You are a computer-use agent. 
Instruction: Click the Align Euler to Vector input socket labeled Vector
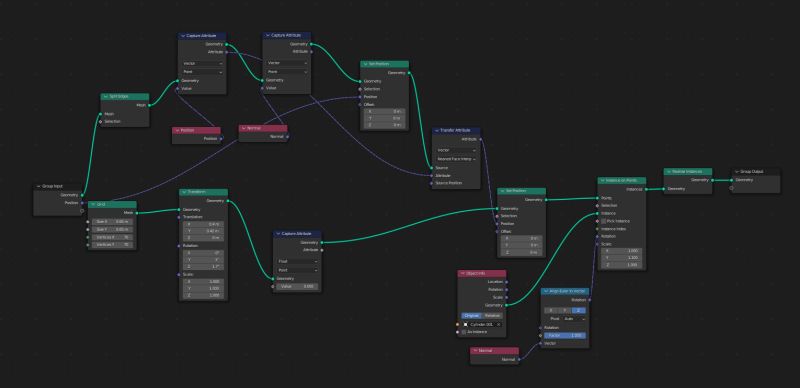[x=541, y=344]
